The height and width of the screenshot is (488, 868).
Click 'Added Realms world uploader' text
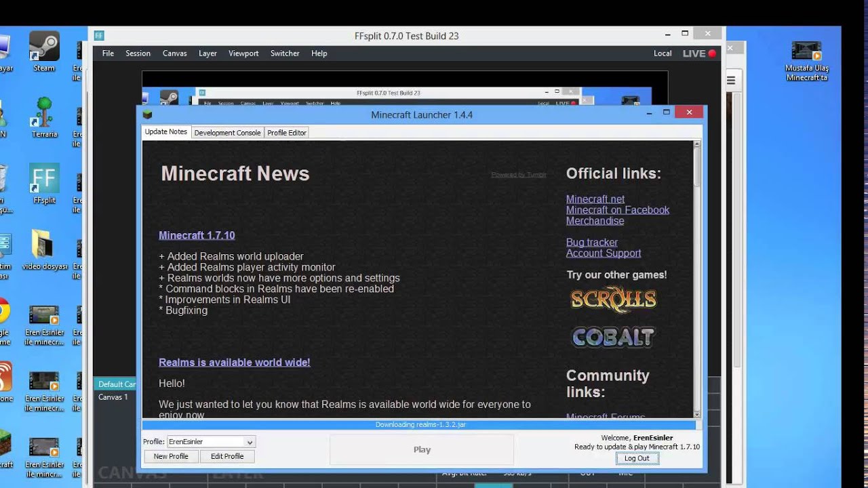click(235, 256)
